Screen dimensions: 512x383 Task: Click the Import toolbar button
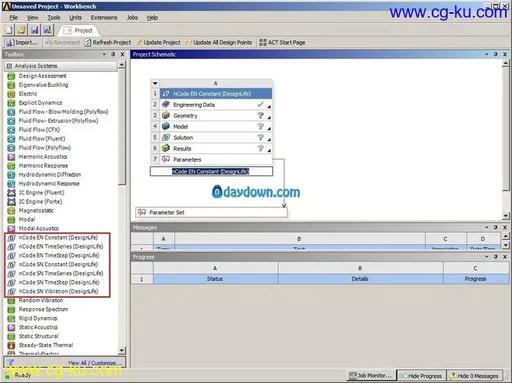[22, 42]
